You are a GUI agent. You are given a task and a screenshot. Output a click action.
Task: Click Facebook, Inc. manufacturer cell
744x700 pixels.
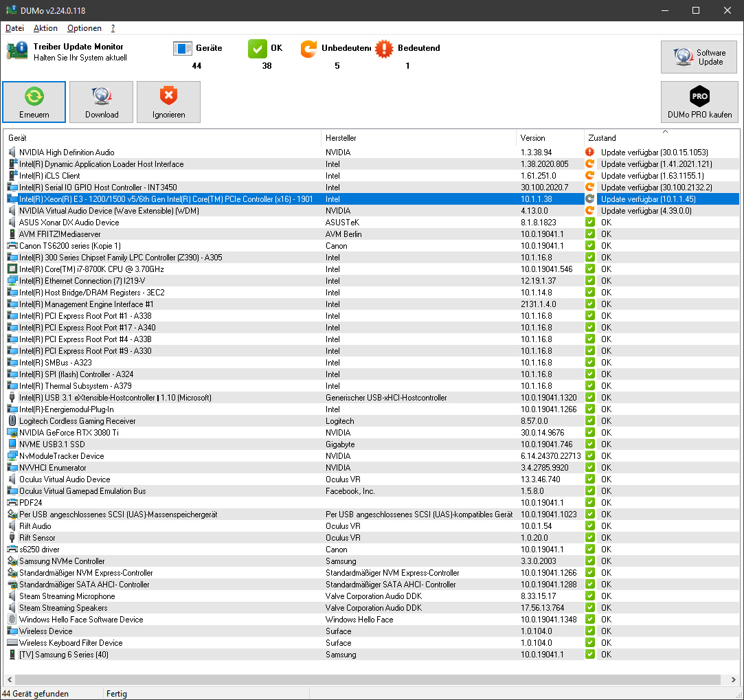350,490
